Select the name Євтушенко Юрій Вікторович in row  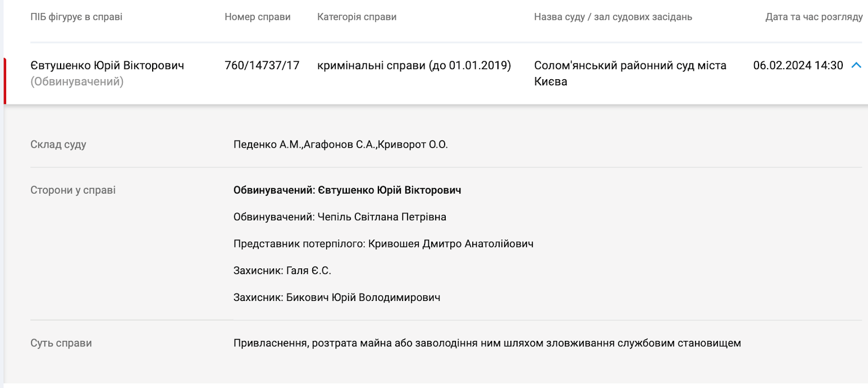107,66
